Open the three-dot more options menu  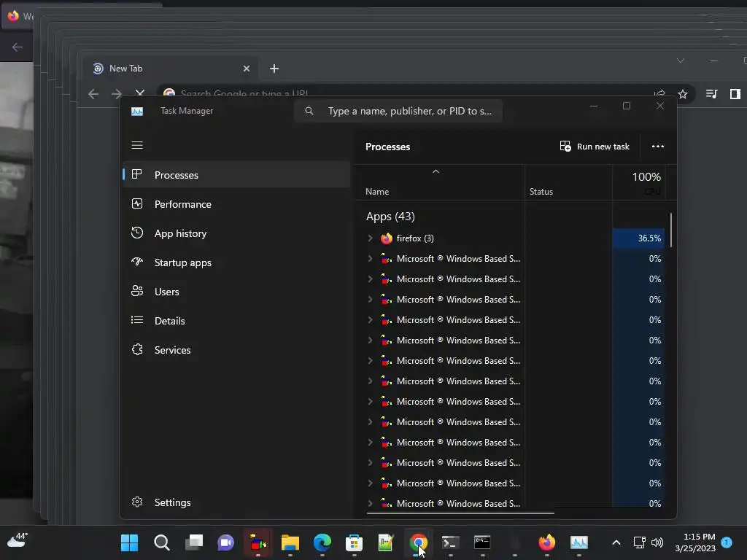point(658,147)
